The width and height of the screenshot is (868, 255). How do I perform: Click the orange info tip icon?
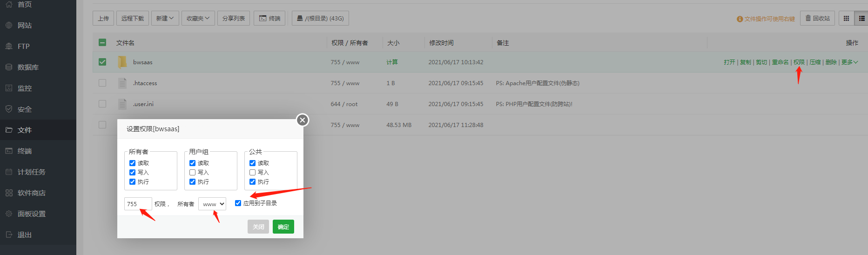740,19
